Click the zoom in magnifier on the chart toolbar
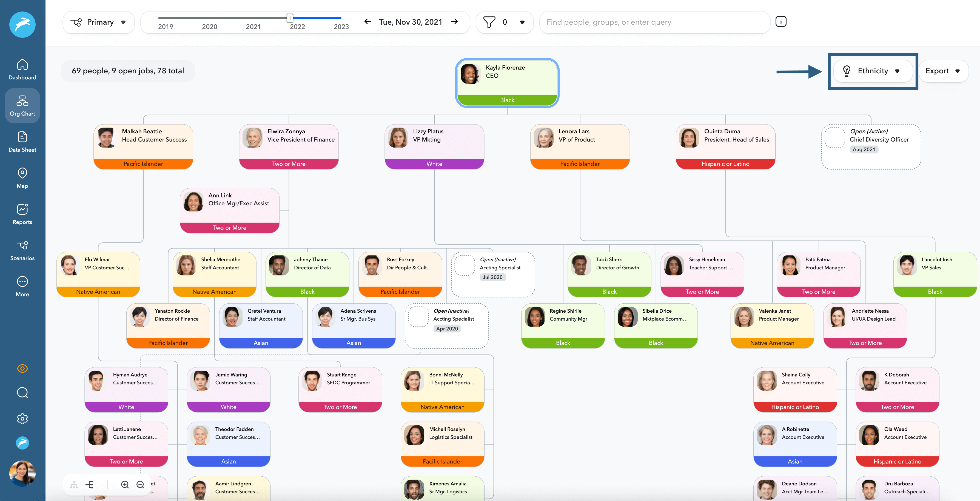Viewport: 980px width, 501px height. (x=125, y=485)
